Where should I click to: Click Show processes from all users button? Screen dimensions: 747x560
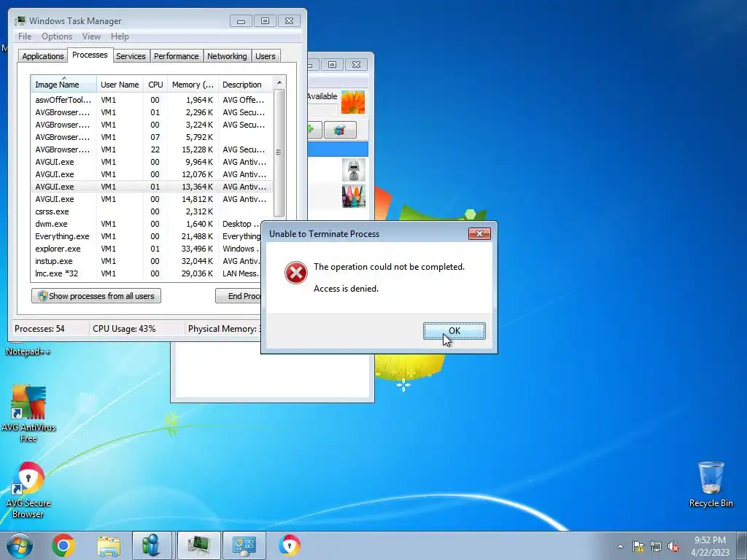[x=96, y=296]
